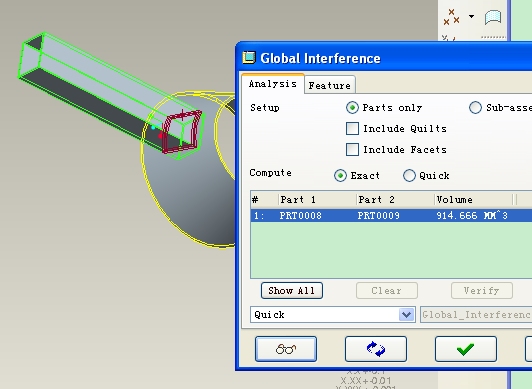Switch to the Analysis tab
This screenshot has height=389, width=532.
272,84
